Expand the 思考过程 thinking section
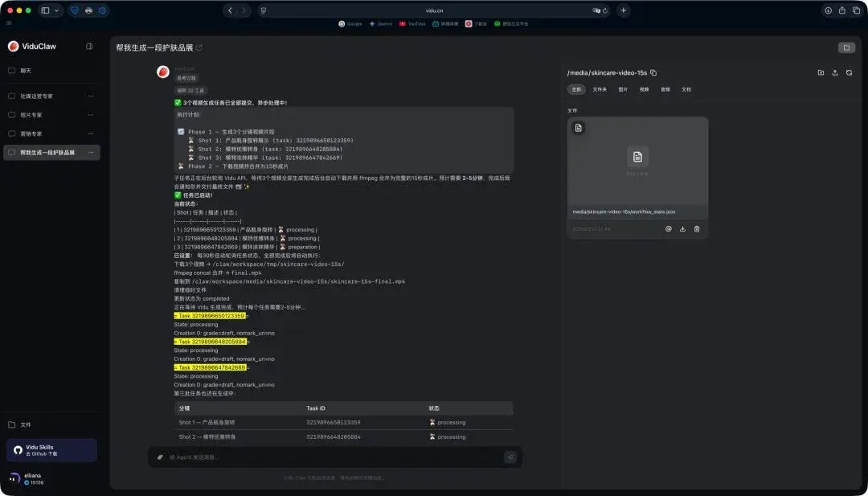Viewport: 868px width, 496px height. point(186,79)
